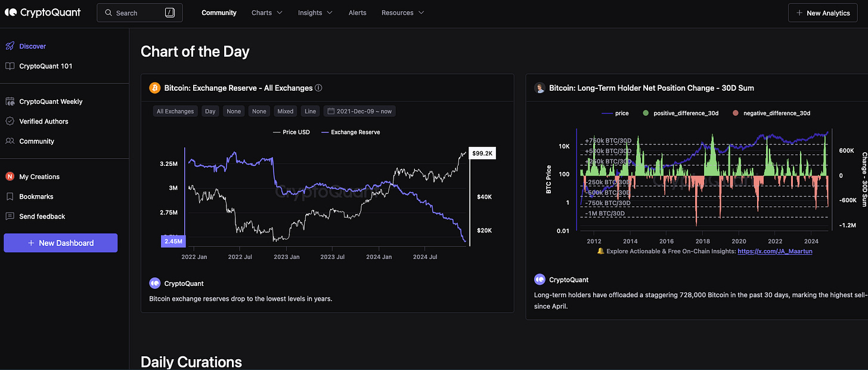Open the Line chart type selector

[310, 111]
